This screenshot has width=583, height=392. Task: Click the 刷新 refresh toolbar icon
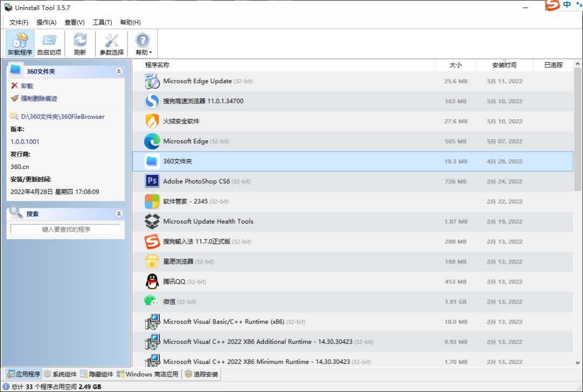(x=80, y=44)
